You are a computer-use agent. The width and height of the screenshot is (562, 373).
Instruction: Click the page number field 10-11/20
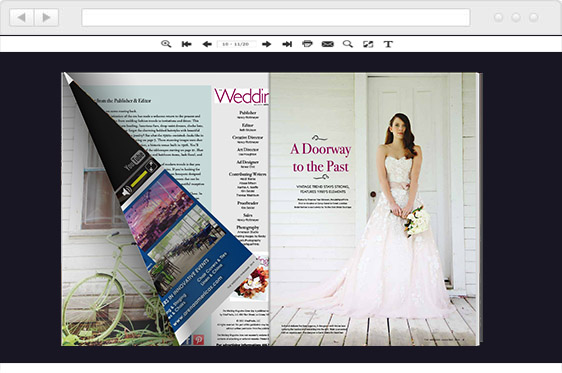(236, 44)
